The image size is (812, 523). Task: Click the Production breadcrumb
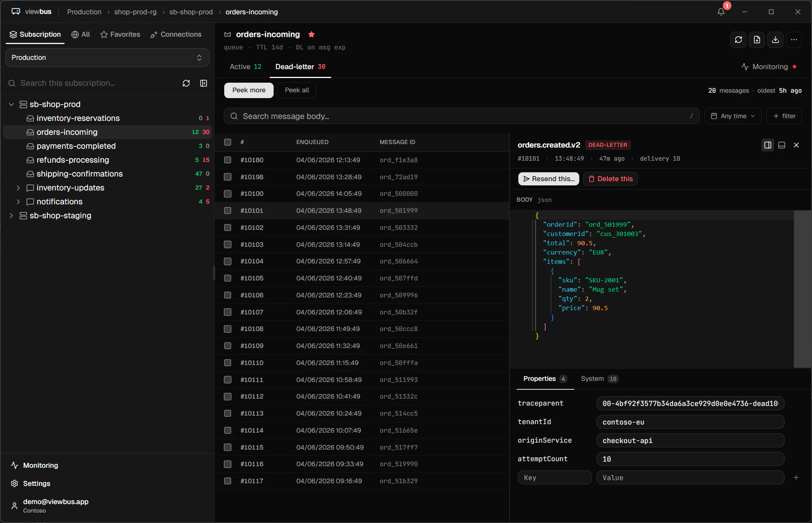84,12
